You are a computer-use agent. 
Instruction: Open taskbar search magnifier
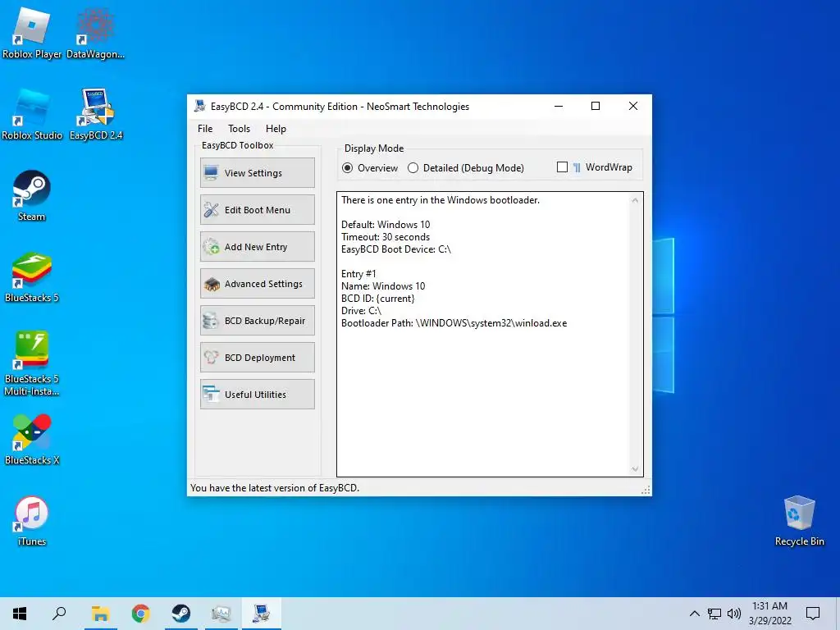(x=59, y=614)
